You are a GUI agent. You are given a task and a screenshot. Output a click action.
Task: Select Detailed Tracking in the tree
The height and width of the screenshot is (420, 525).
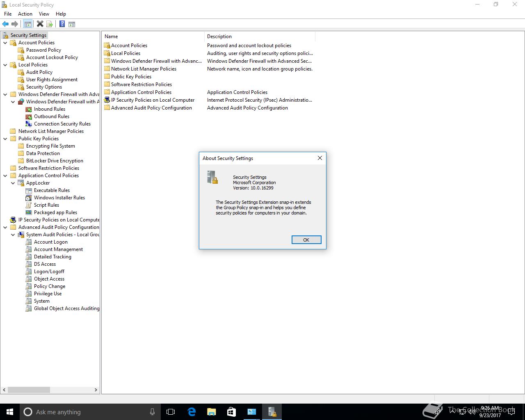coord(52,257)
